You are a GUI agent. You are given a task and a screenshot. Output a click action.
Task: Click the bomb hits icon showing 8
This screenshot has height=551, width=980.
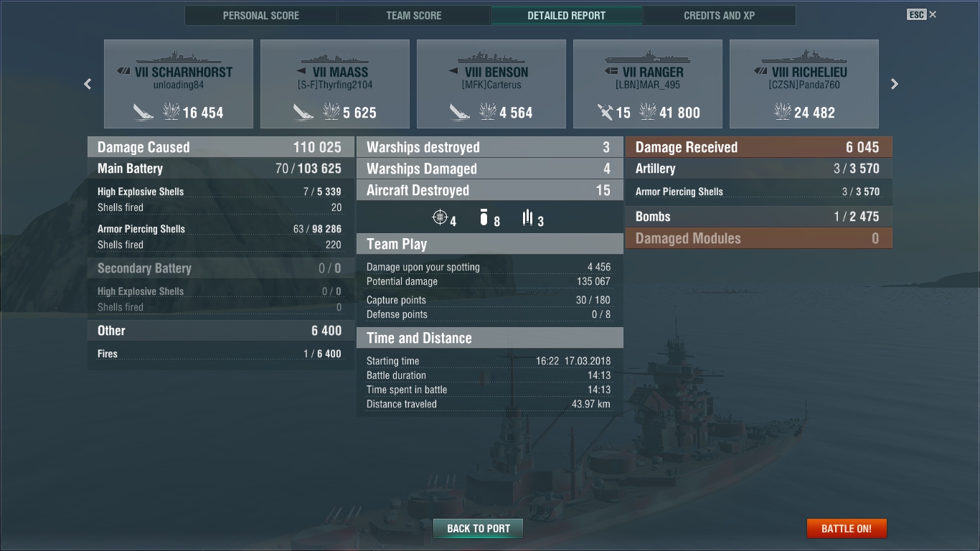[484, 217]
